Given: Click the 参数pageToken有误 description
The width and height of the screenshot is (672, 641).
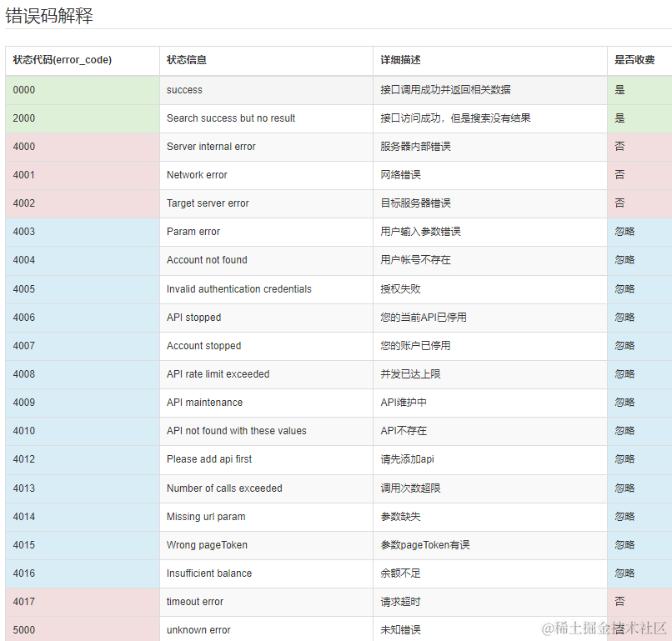Looking at the screenshot, I should click(x=425, y=544).
